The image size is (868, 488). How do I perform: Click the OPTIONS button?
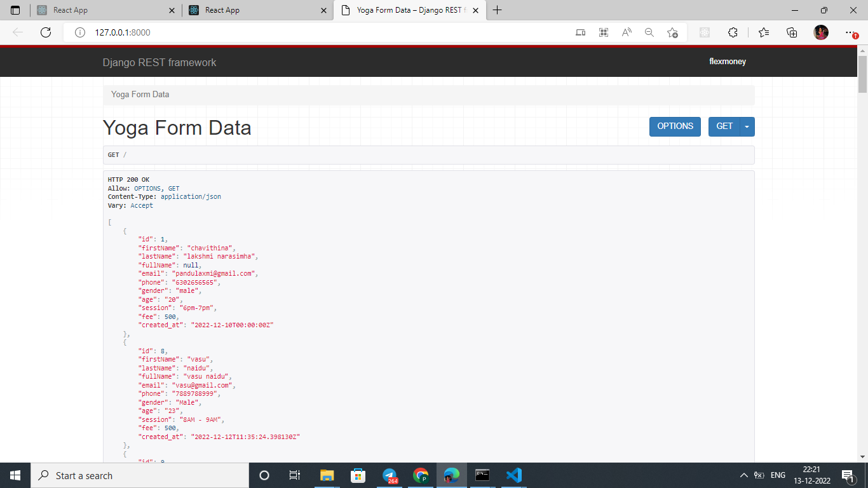[x=675, y=126]
